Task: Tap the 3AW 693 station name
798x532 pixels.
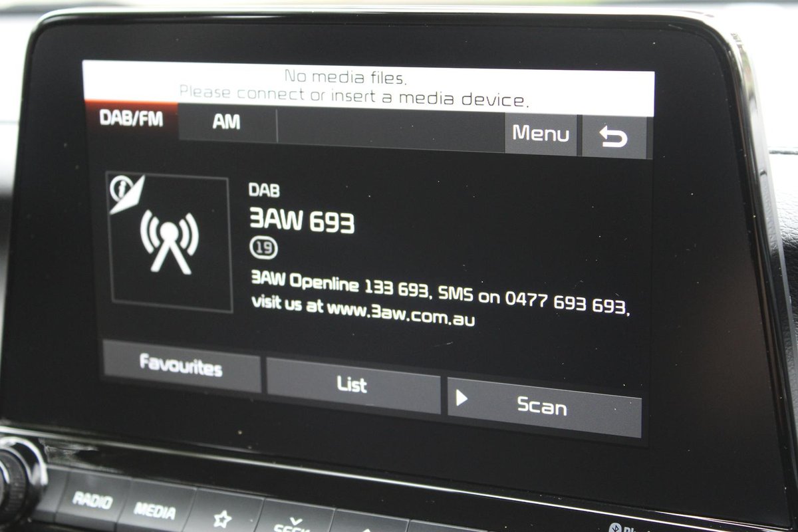Action: point(302,220)
